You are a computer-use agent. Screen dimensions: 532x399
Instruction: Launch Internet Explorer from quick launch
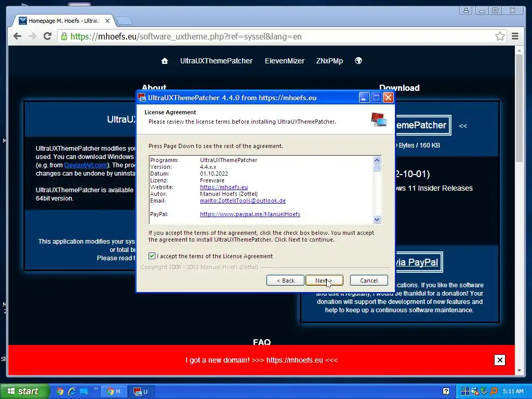click(72, 391)
